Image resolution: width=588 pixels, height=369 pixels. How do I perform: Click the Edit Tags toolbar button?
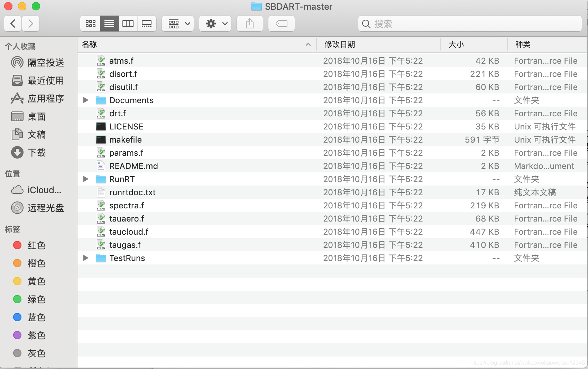point(282,24)
